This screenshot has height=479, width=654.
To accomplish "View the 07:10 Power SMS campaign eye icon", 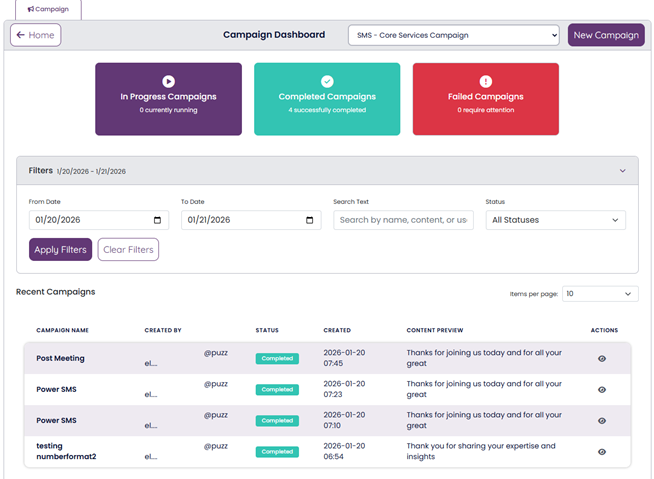I will (x=601, y=421).
